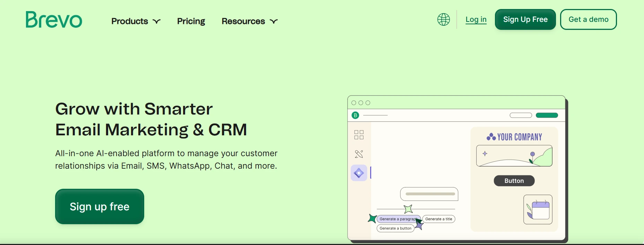Click the Resources dropdown chevron
Image resolution: width=644 pixels, height=245 pixels.
coord(274,22)
